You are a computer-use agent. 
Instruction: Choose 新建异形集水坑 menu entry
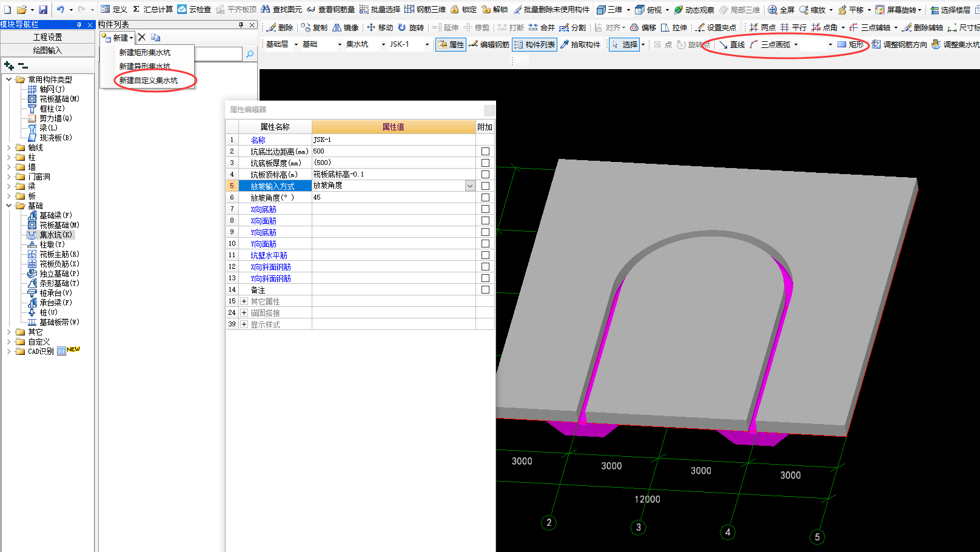click(x=144, y=66)
